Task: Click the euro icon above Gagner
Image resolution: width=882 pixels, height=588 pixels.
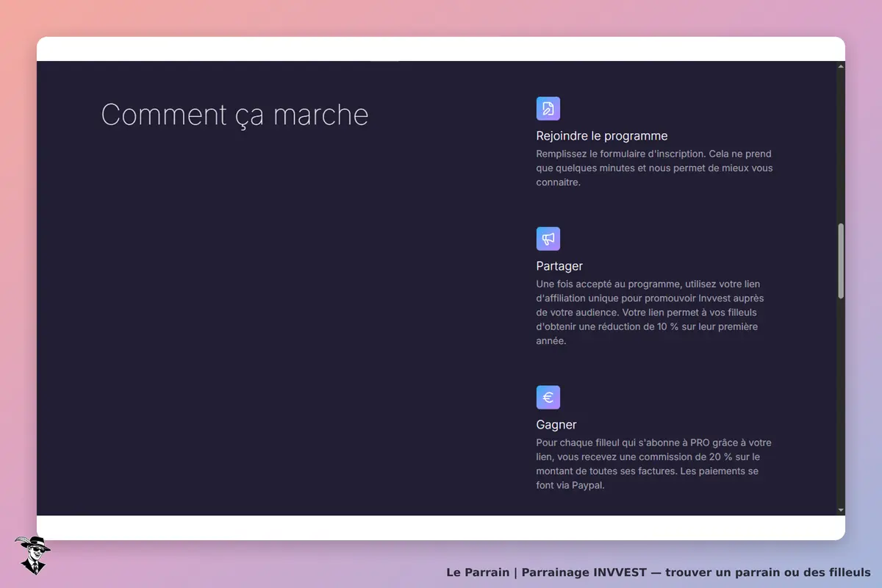Action: [548, 398]
